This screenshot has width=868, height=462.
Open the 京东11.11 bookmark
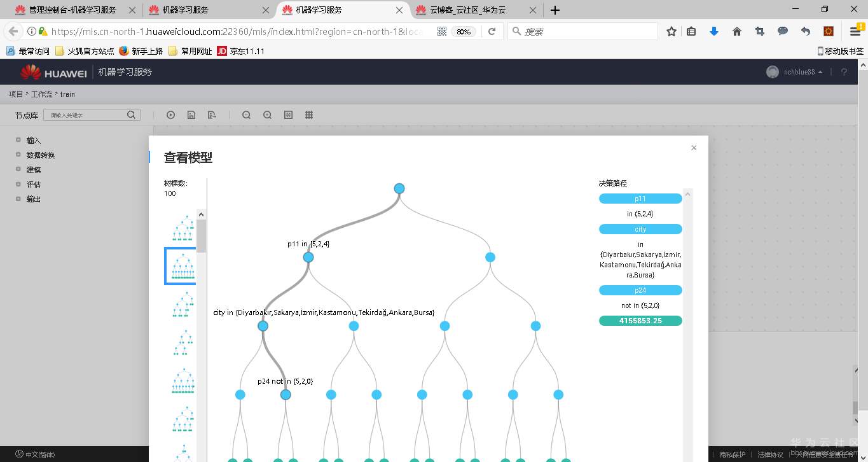[x=240, y=51]
